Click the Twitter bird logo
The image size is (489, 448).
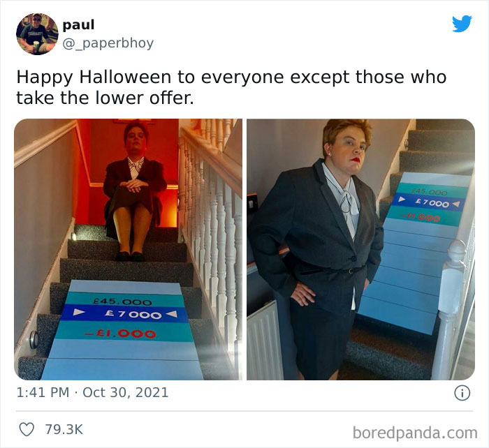[462, 23]
